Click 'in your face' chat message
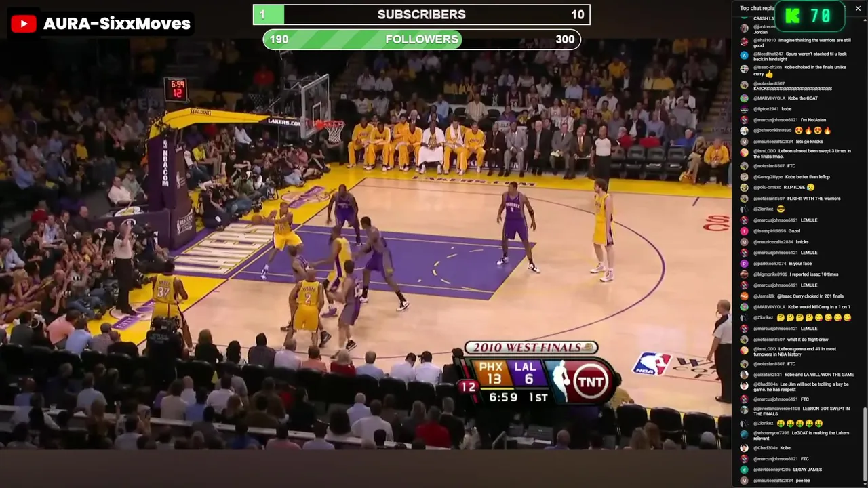868x488 pixels. 800,264
